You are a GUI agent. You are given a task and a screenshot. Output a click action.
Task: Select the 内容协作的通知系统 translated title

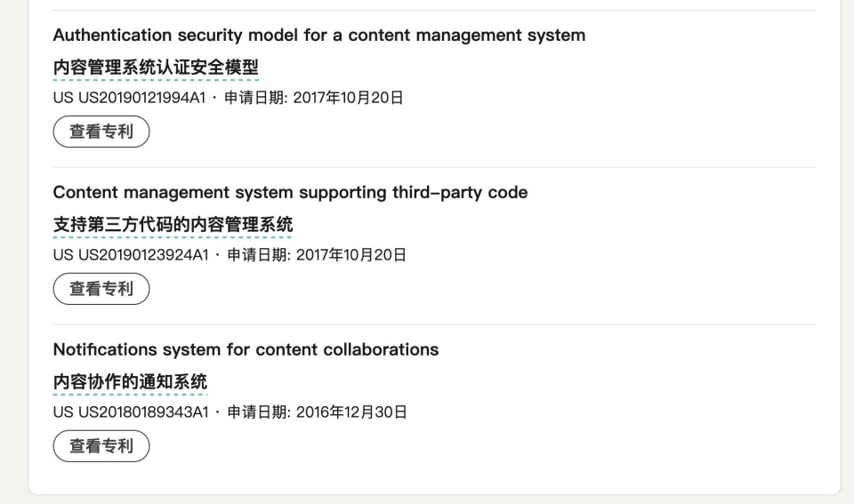pos(130,382)
